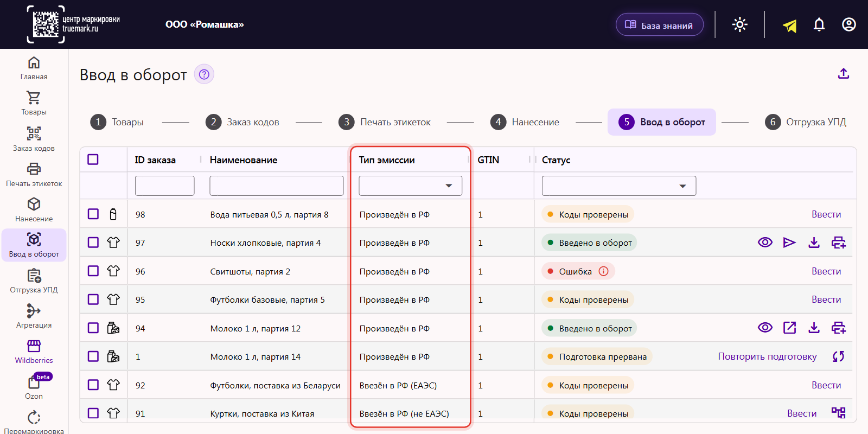Click the upload icon near page title
The image size is (868, 434).
(x=843, y=74)
